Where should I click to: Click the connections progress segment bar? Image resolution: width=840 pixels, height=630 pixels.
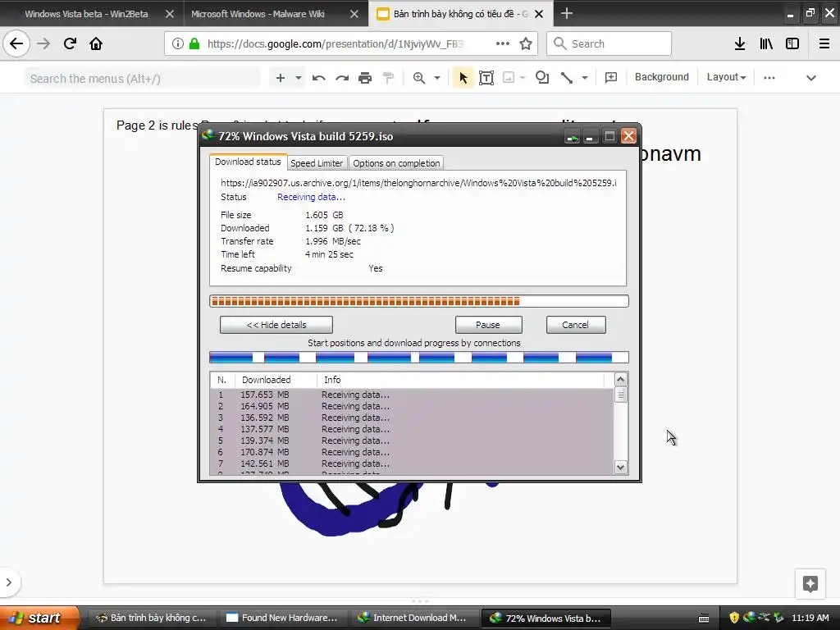[419, 357]
